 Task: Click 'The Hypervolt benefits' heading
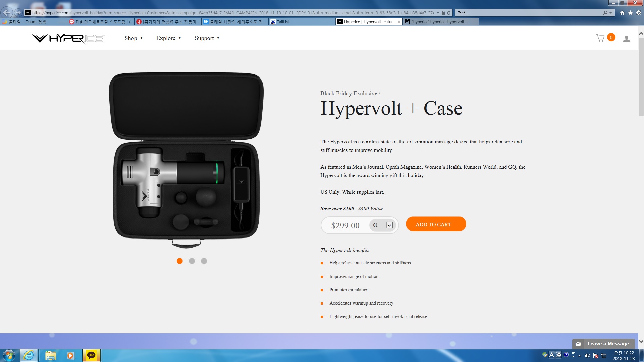[345, 250]
